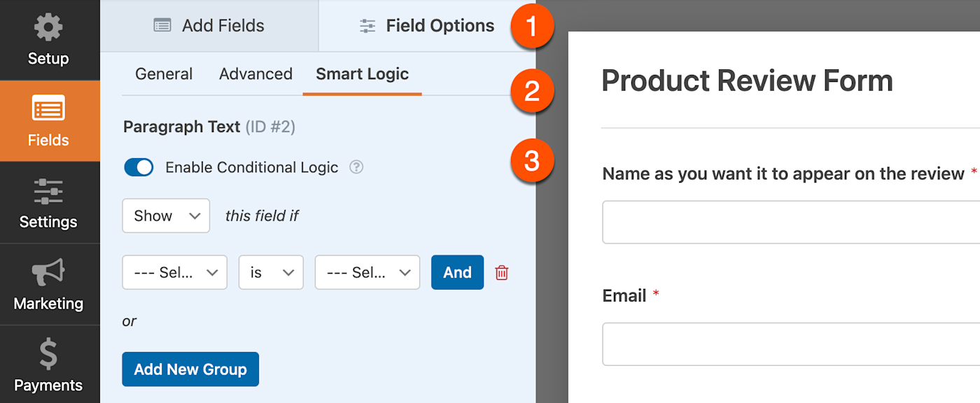Open the Marketing megaphone icon
This screenshot has width=980, height=403.
click(48, 273)
